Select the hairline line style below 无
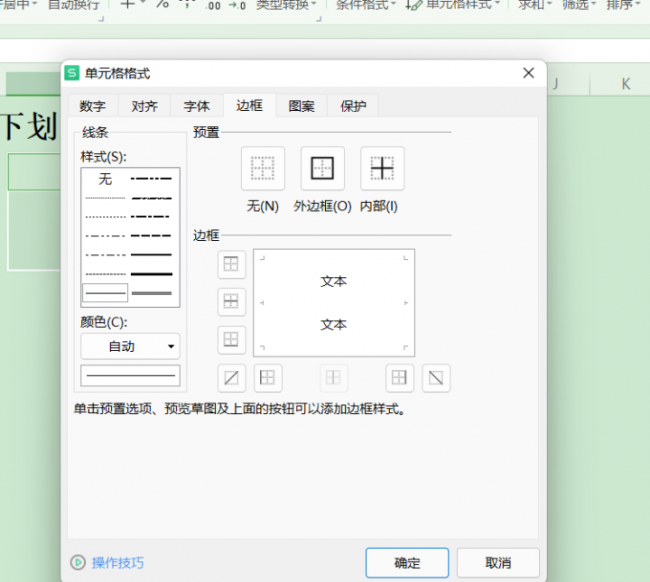 [x=105, y=198]
